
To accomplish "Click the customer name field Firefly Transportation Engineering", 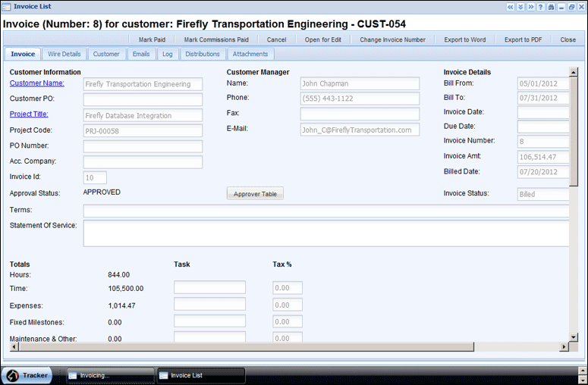I will [143, 84].
